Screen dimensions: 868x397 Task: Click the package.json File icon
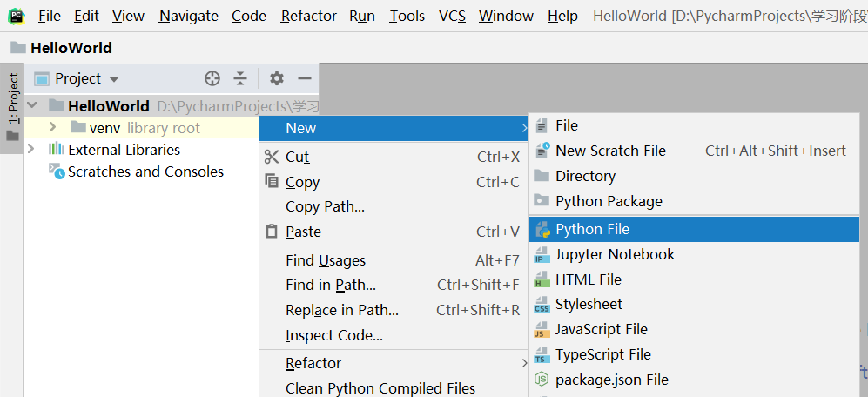tap(542, 380)
